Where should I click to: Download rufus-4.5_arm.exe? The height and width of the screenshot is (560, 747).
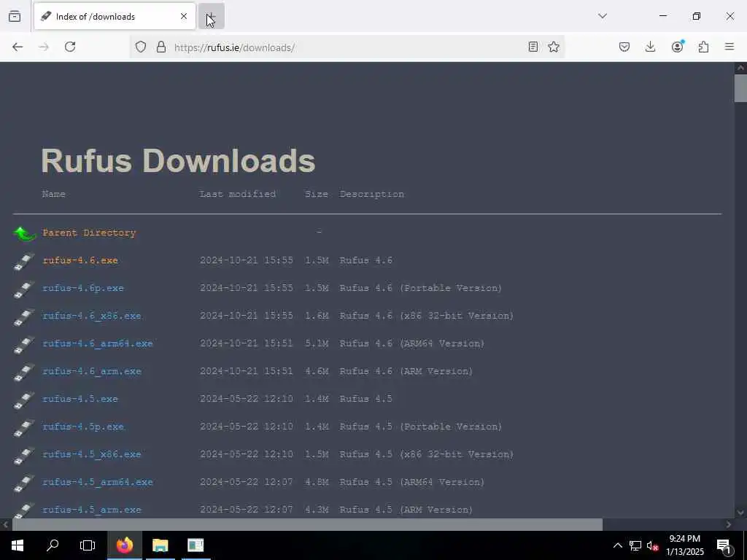coord(92,510)
